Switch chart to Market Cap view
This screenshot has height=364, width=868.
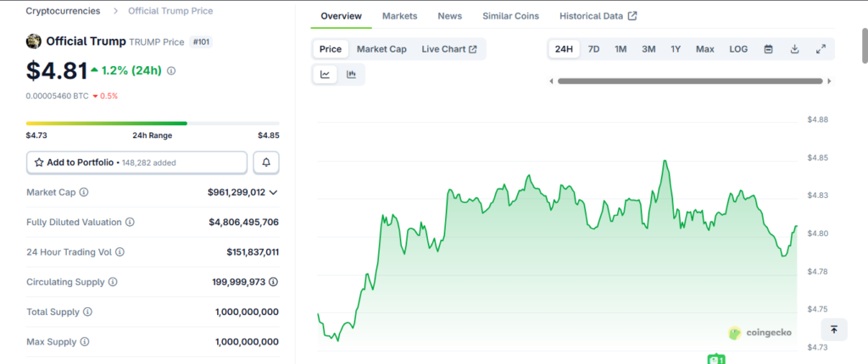click(x=381, y=49)
